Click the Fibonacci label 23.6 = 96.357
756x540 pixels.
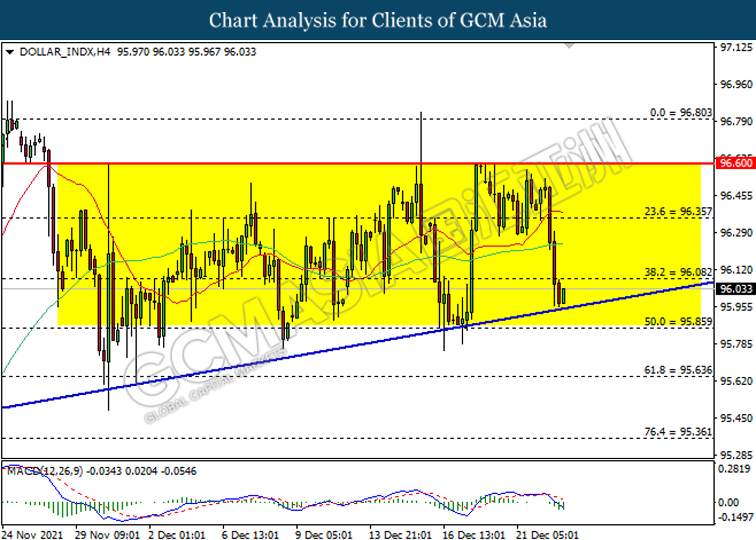point(678,211)
